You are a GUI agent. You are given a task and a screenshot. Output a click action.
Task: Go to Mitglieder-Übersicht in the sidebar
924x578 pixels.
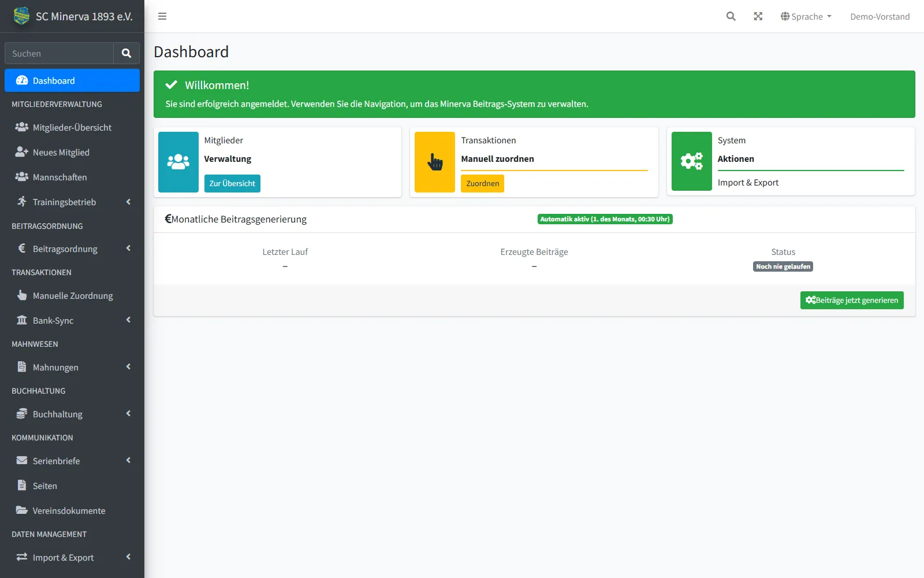pos(72,127)
